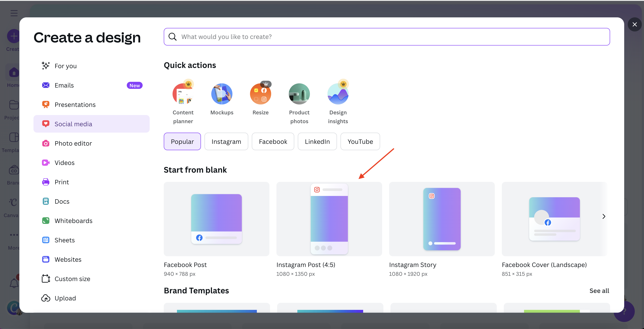Viewport: 644px width, 329px height.
Task: Filter by LinkedIn chip
Action: 317,142
